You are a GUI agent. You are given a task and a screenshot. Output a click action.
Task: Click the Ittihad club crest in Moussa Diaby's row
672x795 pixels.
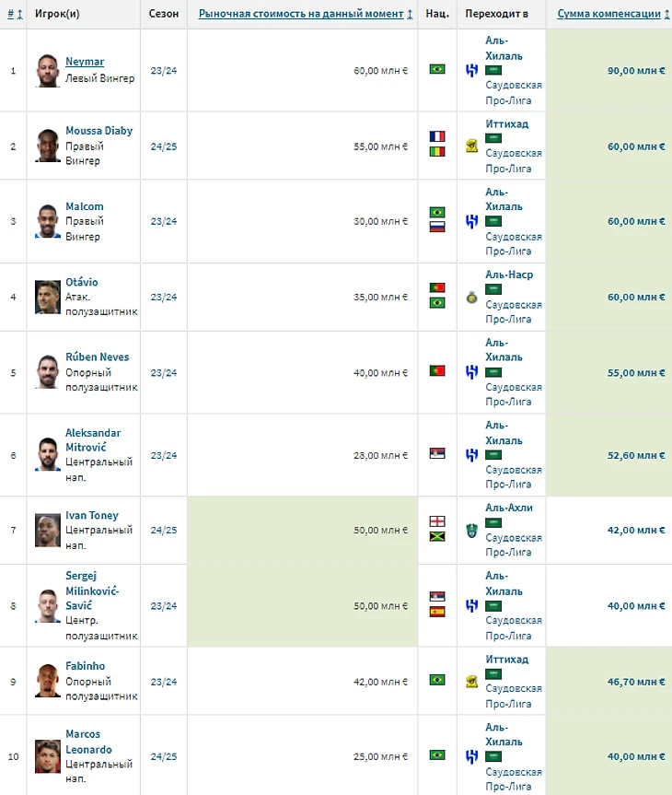pyautogui.click(x=472, y=146)
